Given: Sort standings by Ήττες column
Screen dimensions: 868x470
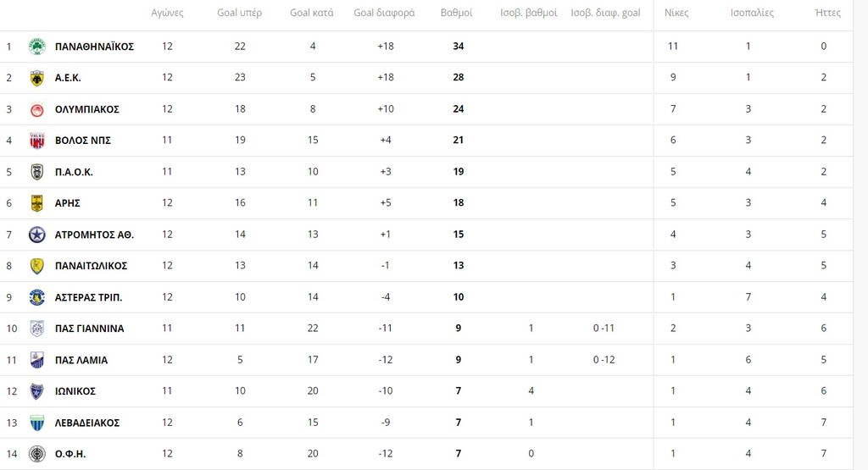Looking at the screenshot, I should (x=826, y=13).
